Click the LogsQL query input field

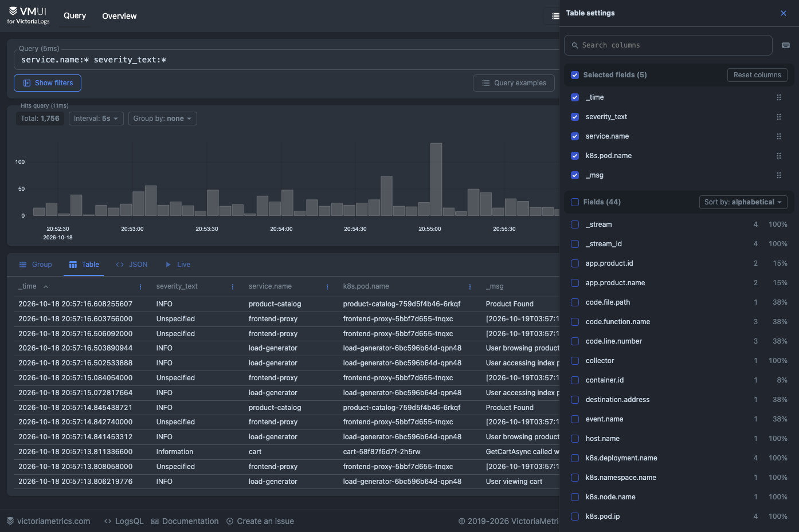287,60
